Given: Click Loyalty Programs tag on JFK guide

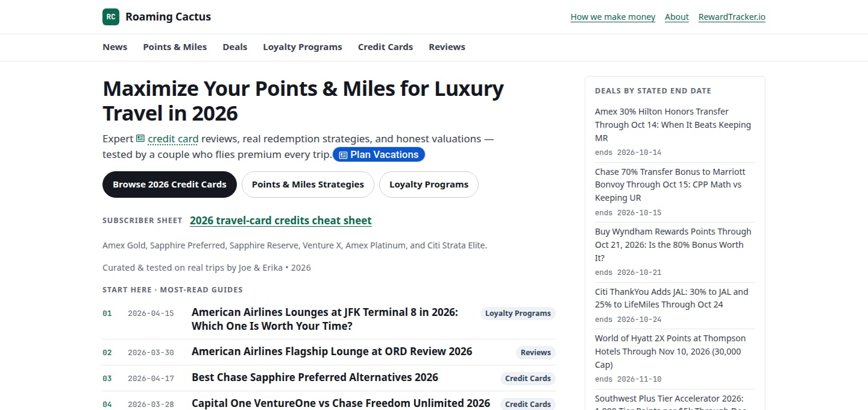Looking at the screenshot, I should 518,314.
